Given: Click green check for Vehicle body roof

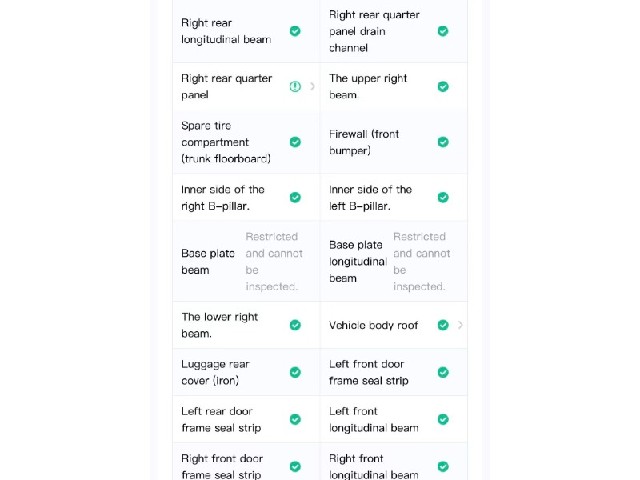Looking at the screenshot, I should click(443, 325).
